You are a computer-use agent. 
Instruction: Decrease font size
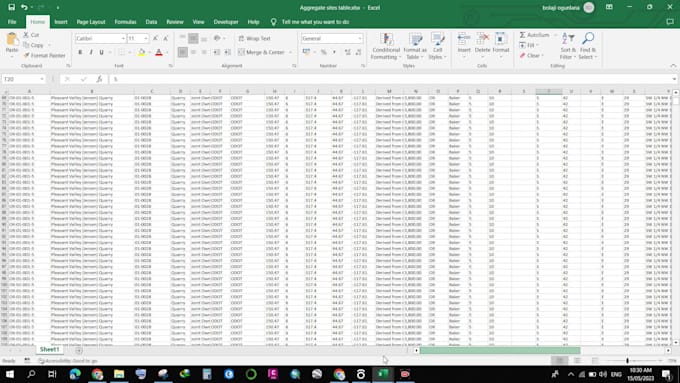165,39
